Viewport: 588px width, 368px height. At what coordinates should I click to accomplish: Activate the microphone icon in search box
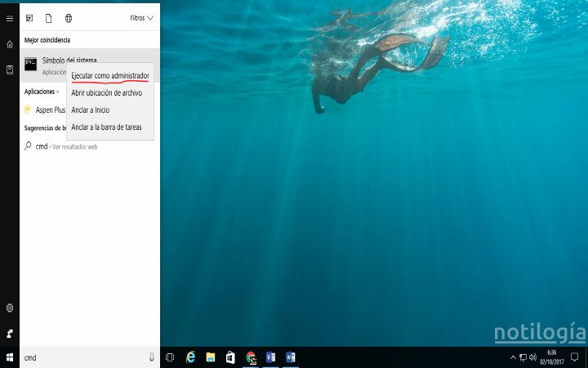(x=152, y=357)
